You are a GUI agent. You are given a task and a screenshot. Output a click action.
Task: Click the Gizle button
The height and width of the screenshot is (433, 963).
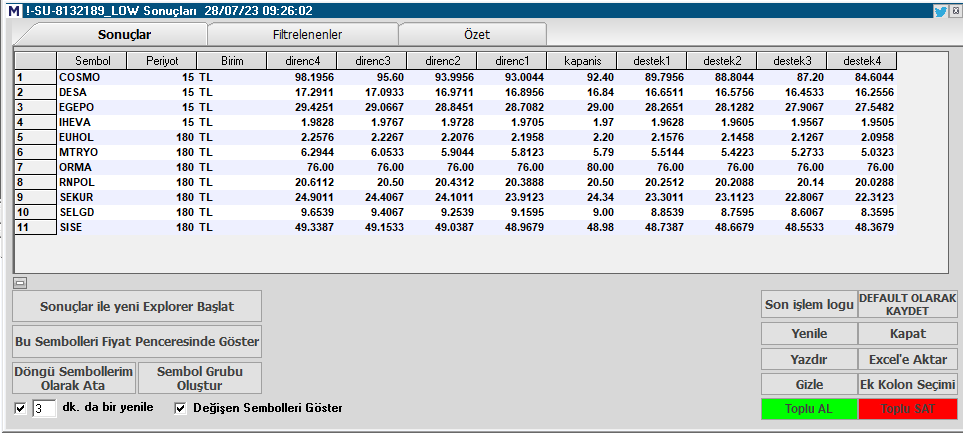pos(809,384)
